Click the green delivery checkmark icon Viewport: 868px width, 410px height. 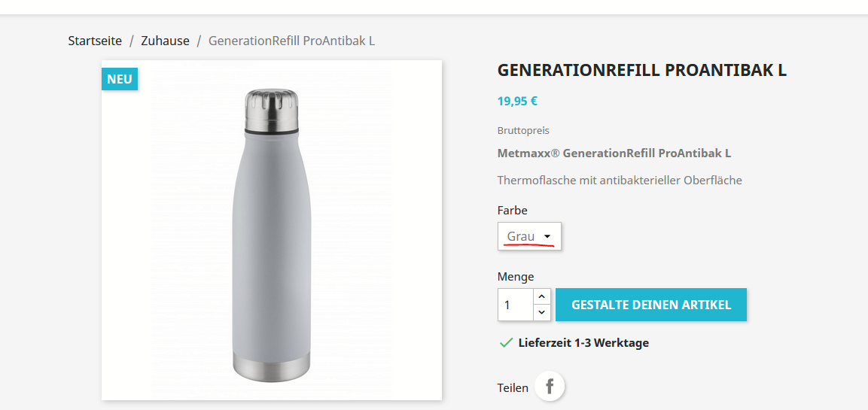tap(506, 343)
